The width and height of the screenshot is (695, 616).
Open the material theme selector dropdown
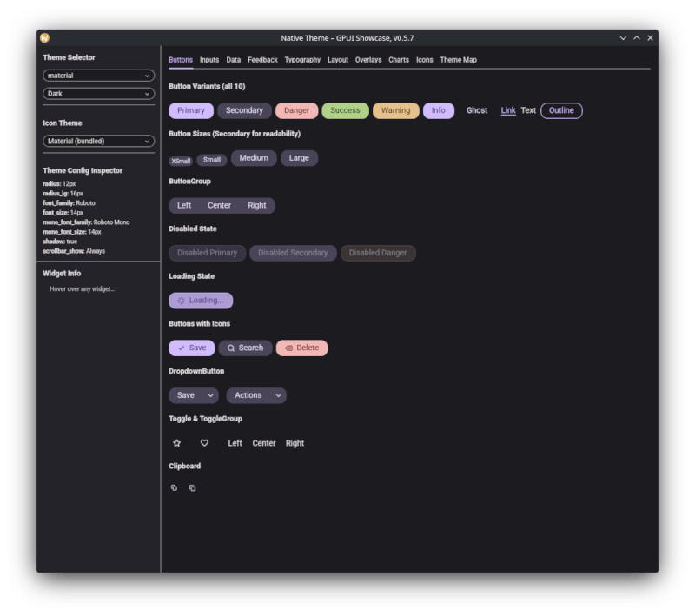(98, 76)
